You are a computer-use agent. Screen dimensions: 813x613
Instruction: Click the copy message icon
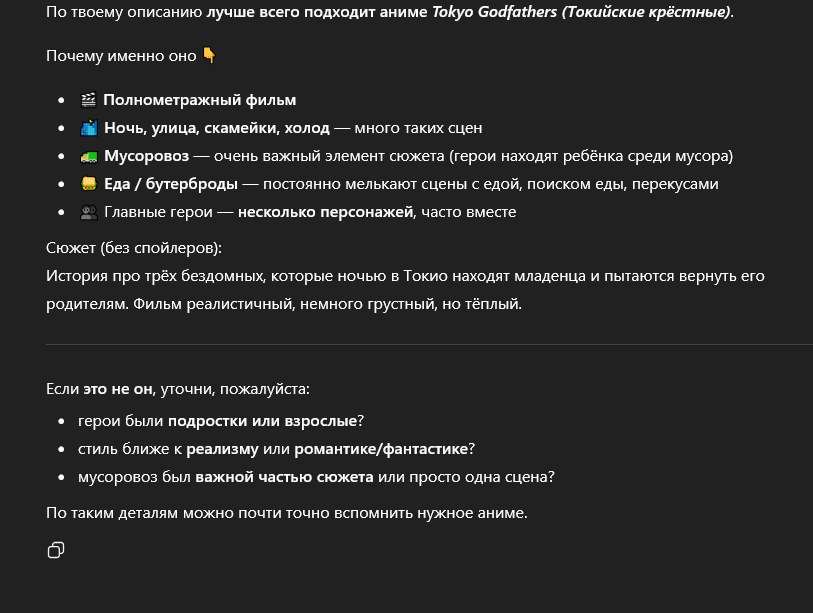point(56,550)
